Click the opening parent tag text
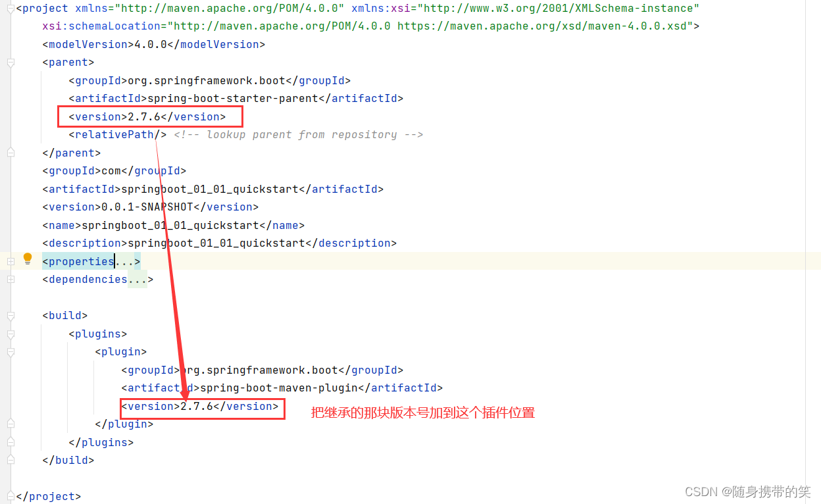 click(68, 63)
